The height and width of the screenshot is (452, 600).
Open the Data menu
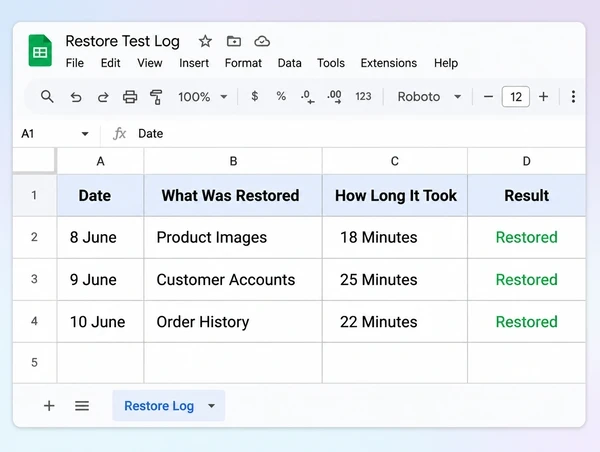pyautogui.click(x=289, y=63)
